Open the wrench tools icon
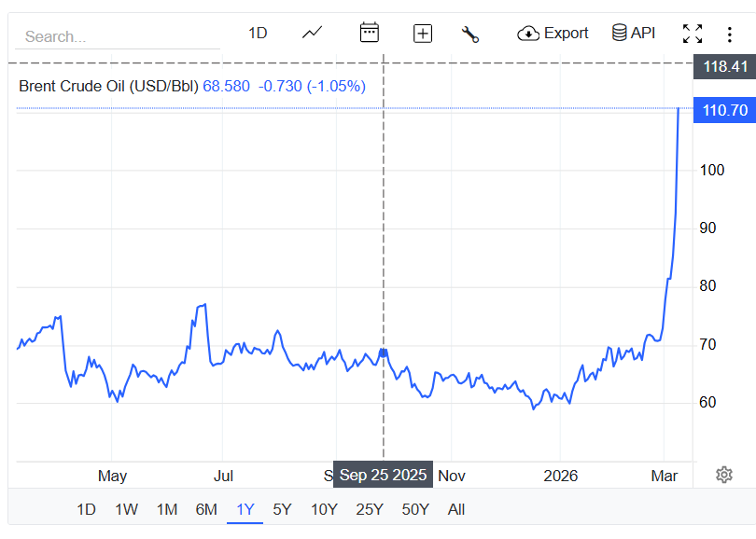756x539 pixels. (470, 35)
